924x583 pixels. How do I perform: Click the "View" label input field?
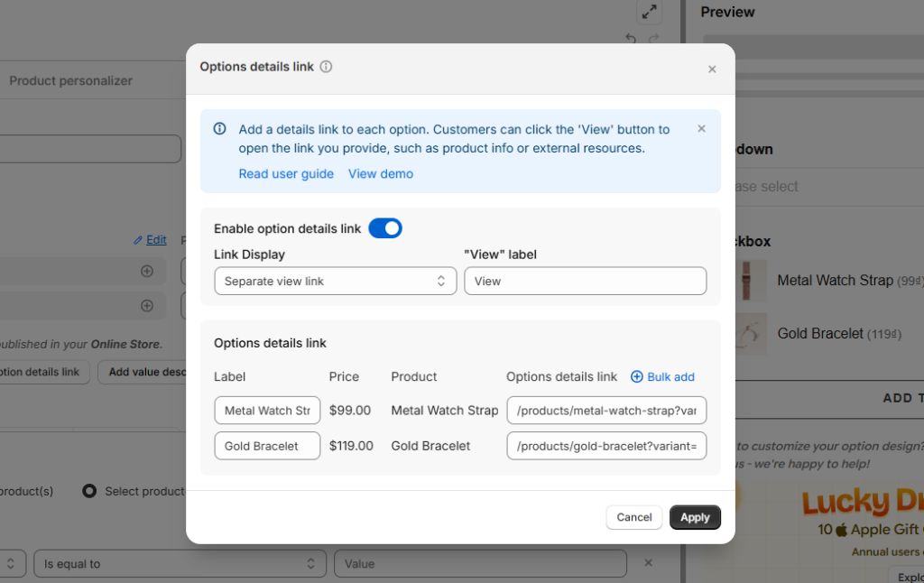(x=585, y=282)
